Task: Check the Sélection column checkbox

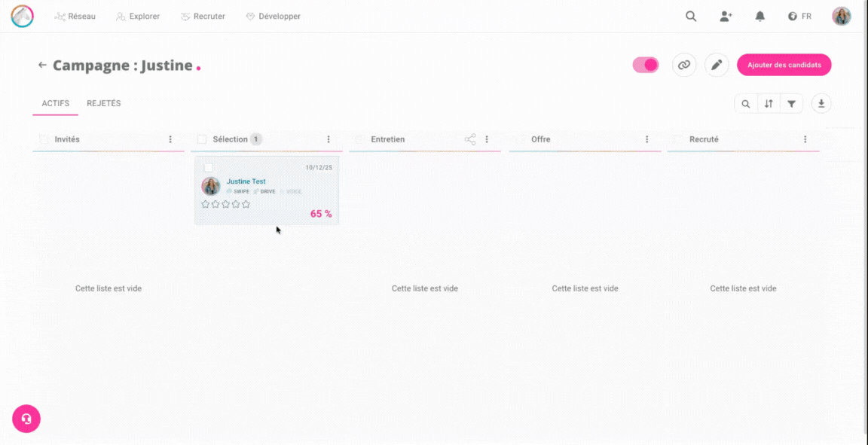Action: (x=202, y=139)
